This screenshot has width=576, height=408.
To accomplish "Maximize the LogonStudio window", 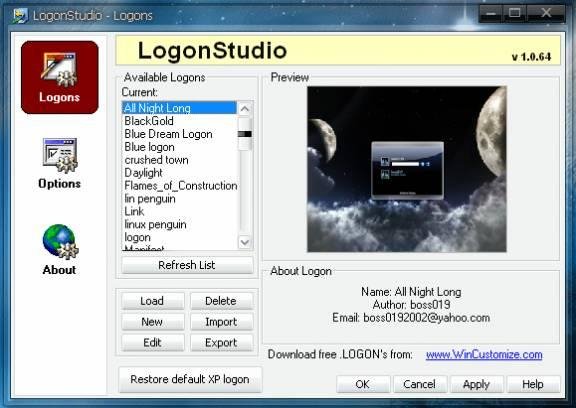I will pos(515,14).
